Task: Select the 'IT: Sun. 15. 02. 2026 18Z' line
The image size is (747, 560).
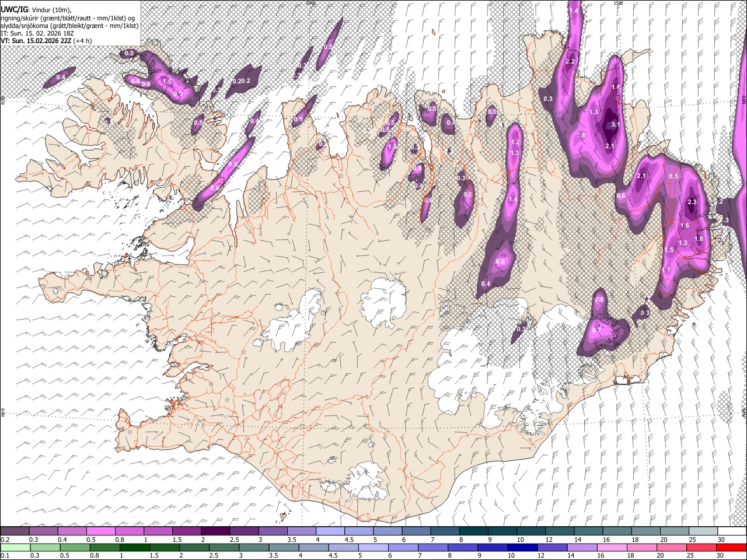Action: [x=37, y=33]
